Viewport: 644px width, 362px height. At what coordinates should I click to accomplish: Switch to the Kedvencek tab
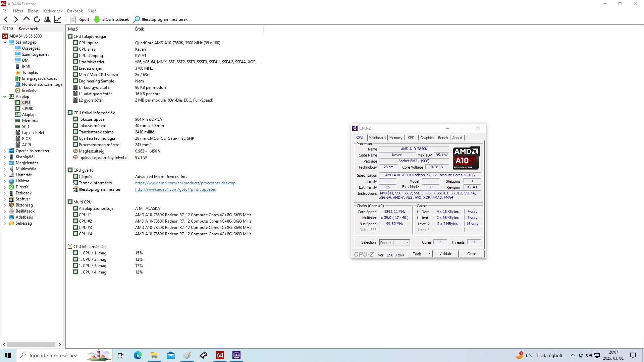tap(28, 29)
